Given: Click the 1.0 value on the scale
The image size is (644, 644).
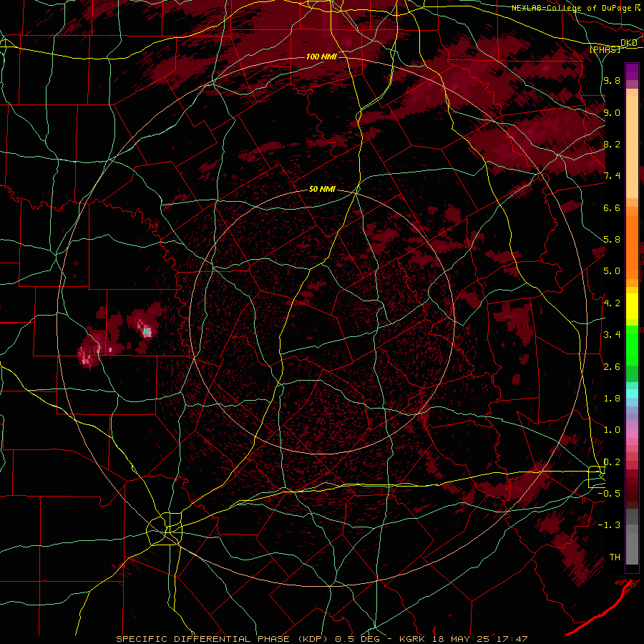Looking at the screenshot, I should 612,430.
